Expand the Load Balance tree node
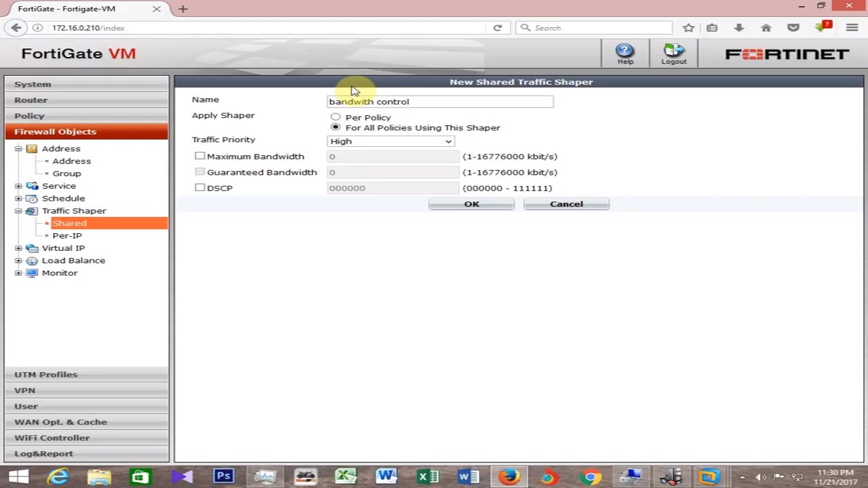Screen dimensions: 868x488 (18, 260)
